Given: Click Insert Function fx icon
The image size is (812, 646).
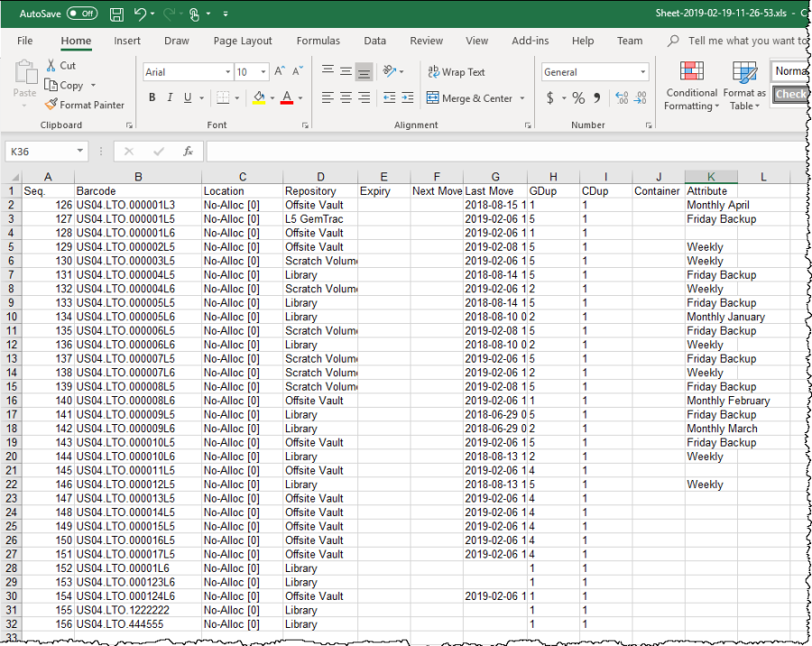Looking at the screenshot, I should [188, 152].
